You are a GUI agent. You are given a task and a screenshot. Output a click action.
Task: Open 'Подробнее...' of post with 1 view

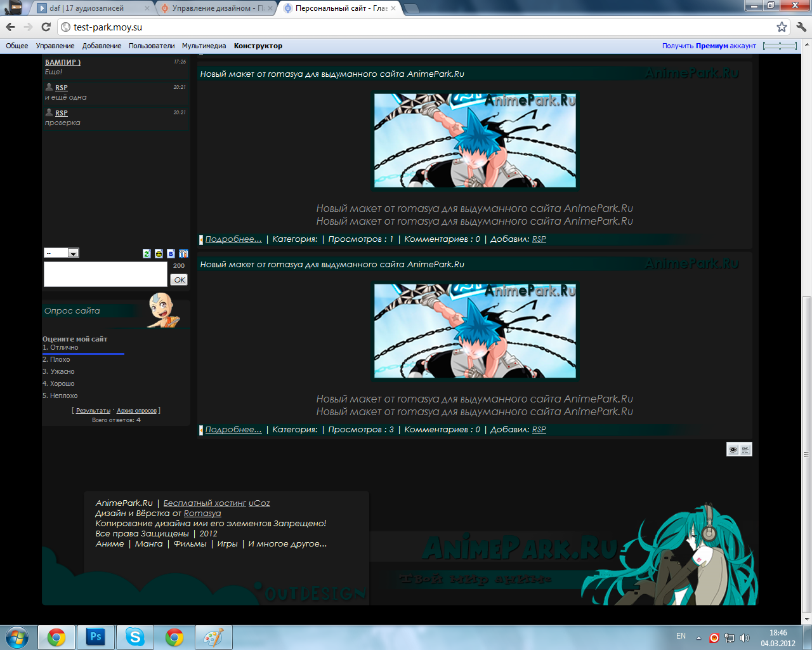[x=233, y=239]
